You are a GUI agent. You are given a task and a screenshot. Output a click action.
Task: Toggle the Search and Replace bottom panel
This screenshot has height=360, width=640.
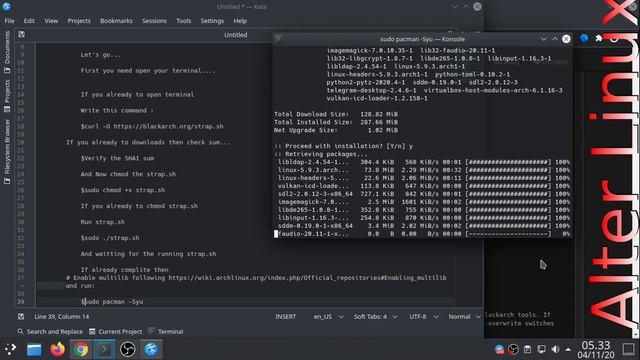50,331
